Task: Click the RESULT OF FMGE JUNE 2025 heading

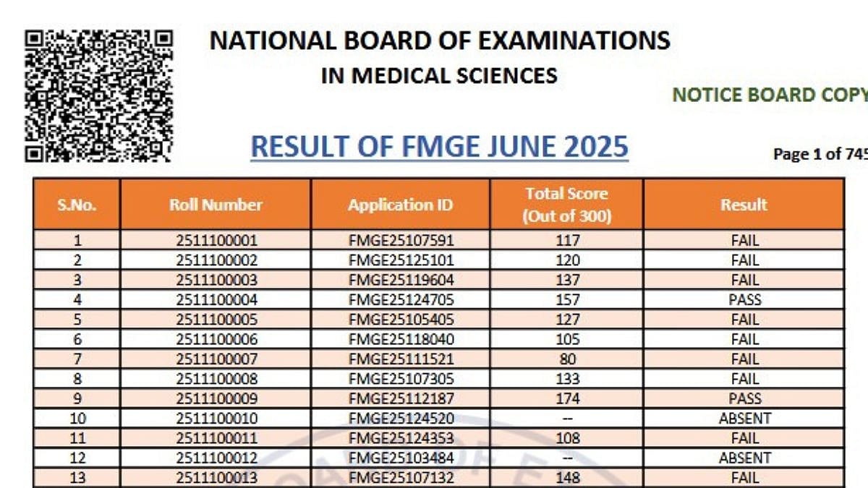Action: tap(439, 147)
